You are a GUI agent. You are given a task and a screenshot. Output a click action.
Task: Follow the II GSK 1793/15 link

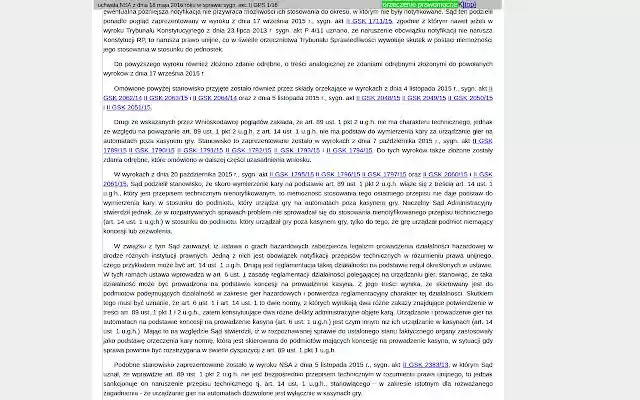pyautogui.click(x=297, y=150)
